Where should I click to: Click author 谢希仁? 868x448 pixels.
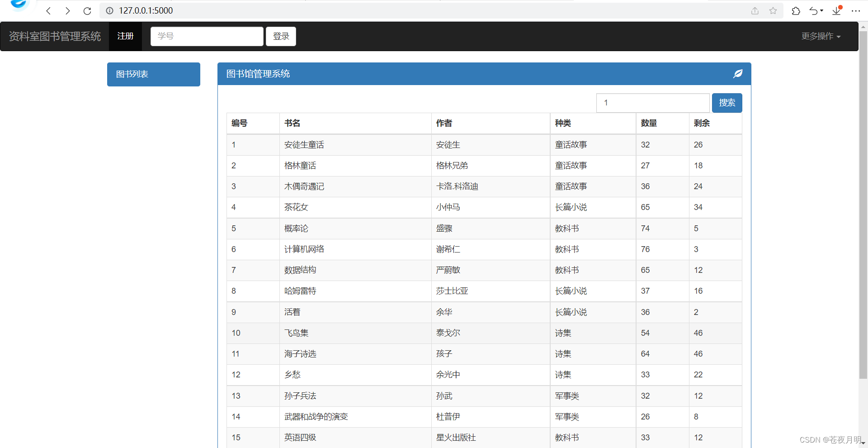(x=448, y=249)
